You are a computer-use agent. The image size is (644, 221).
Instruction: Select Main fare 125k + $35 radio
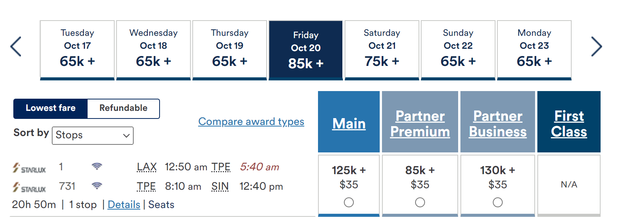pyautogui.click(x=349, y=202)
